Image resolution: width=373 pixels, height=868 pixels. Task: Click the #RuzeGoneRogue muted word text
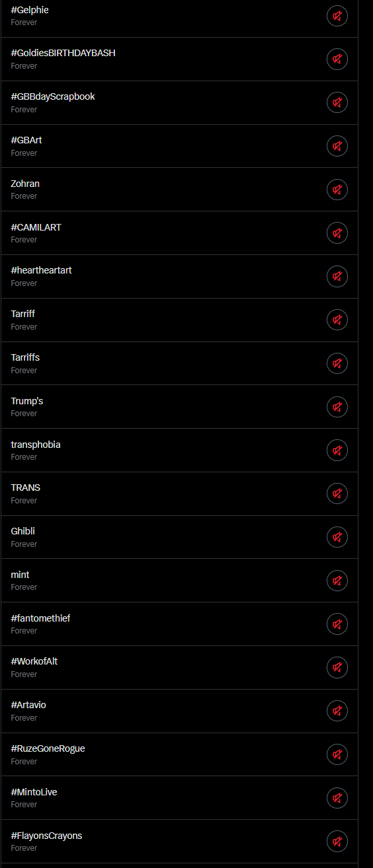pyautogui.click(x=48, y=748)
